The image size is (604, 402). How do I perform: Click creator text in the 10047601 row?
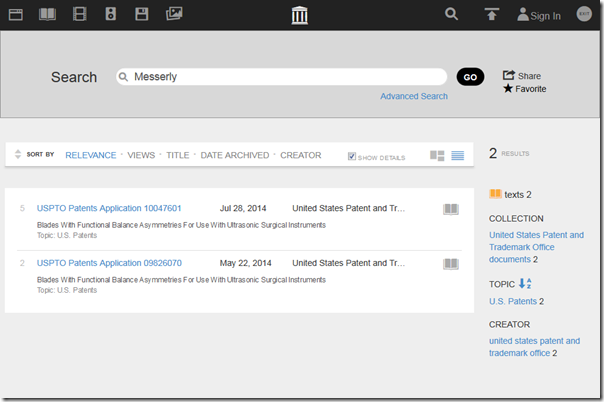pos(349,208)
